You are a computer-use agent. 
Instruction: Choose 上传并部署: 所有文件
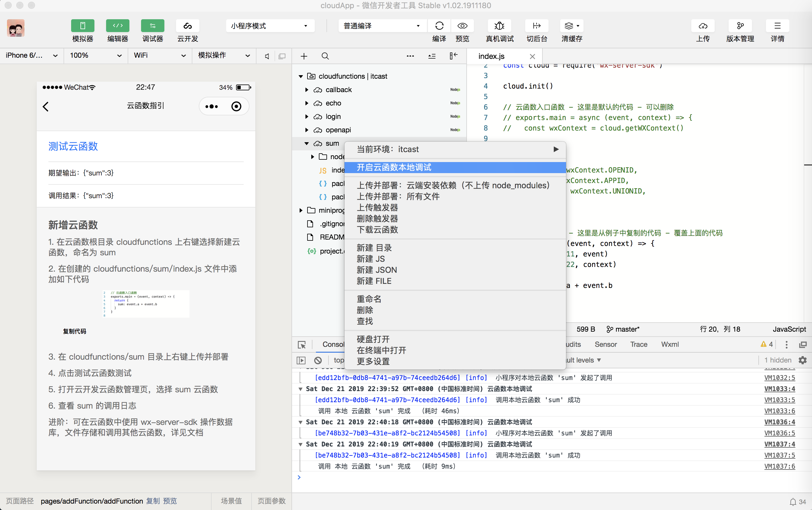(455, 196)
